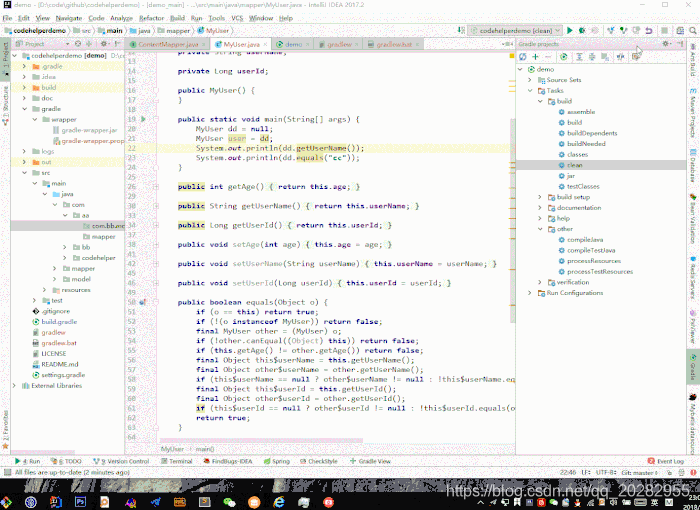Click Project panel gear settings icon
Image resolution: width=700 pixels, height=510 pixels.
click(x=104, y=44)
